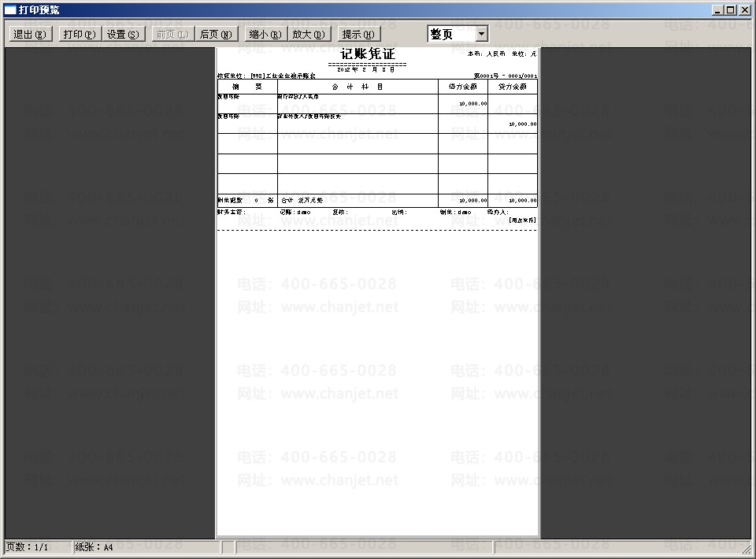Click the 页数: 1/1 status bar panel
The width and height of the screenshot is (756, 559).
click(35, 546)
